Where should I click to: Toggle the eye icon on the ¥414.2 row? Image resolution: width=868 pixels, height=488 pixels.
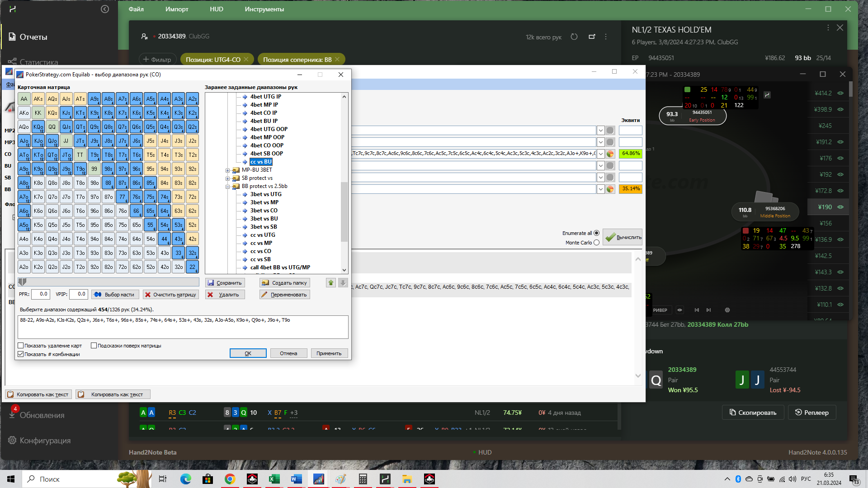coord(840,93)
